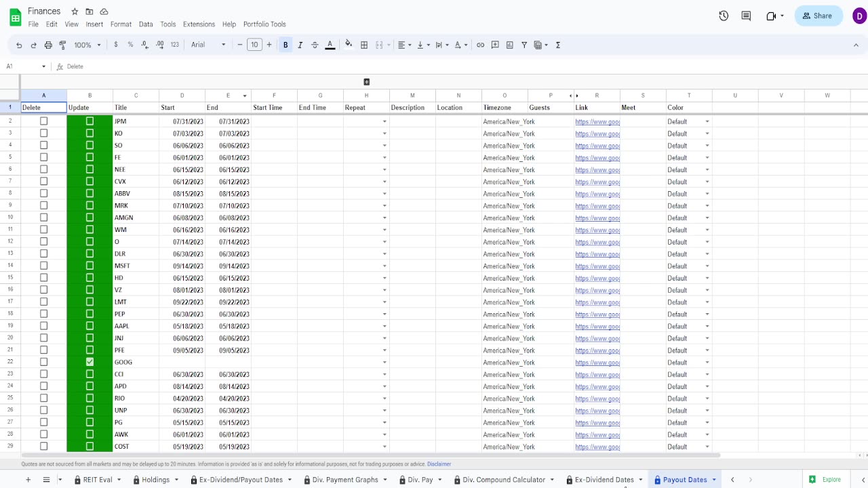
Task: Move document with folder icon
Action: [x=90, y=12]
